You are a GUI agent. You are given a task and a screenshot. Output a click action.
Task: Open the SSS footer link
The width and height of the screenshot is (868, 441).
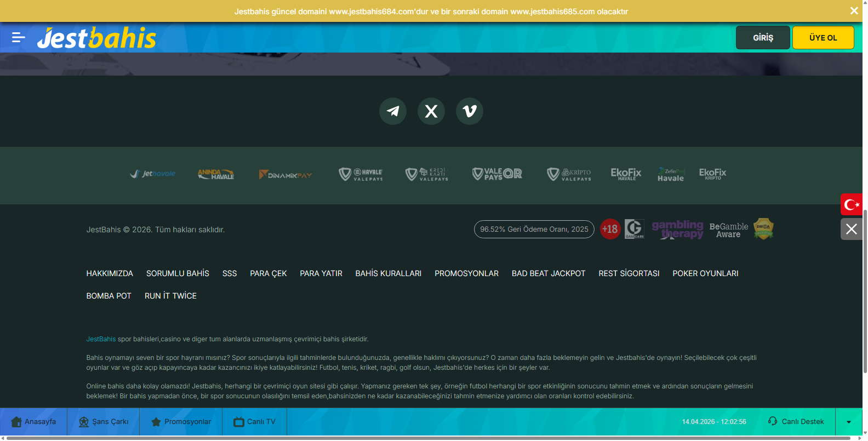[230, 273]
